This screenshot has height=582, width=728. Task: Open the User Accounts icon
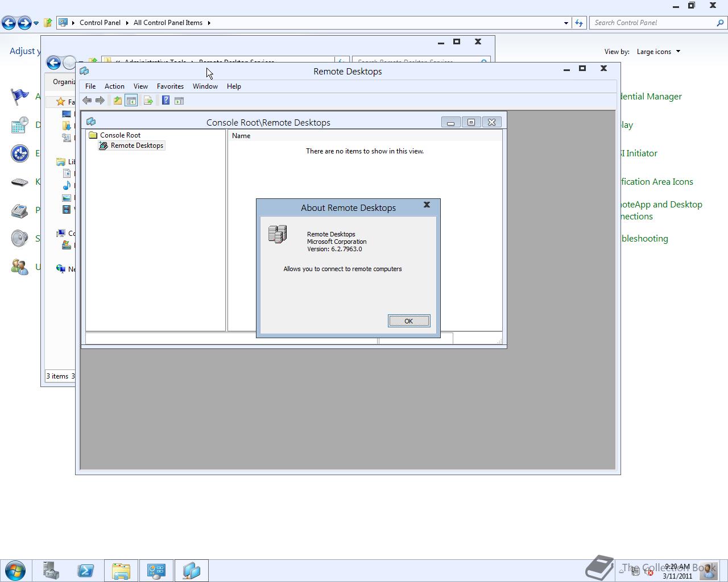point(19,267)
